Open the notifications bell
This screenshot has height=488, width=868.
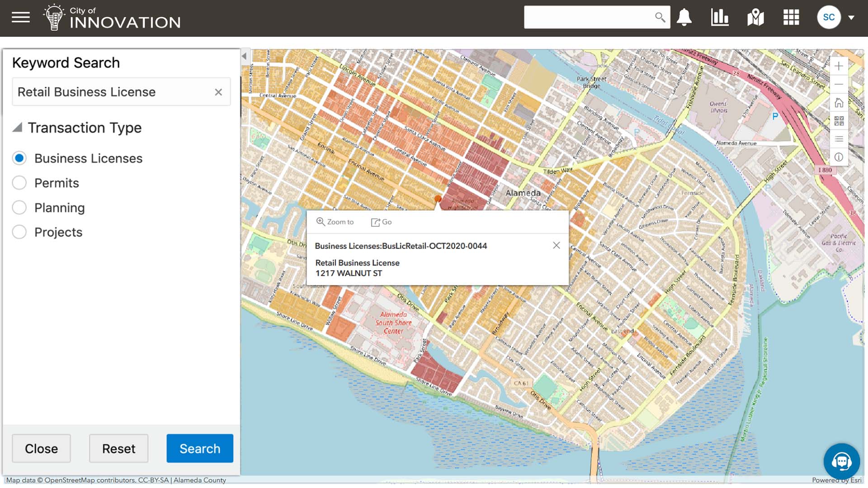tap(684, 17)
